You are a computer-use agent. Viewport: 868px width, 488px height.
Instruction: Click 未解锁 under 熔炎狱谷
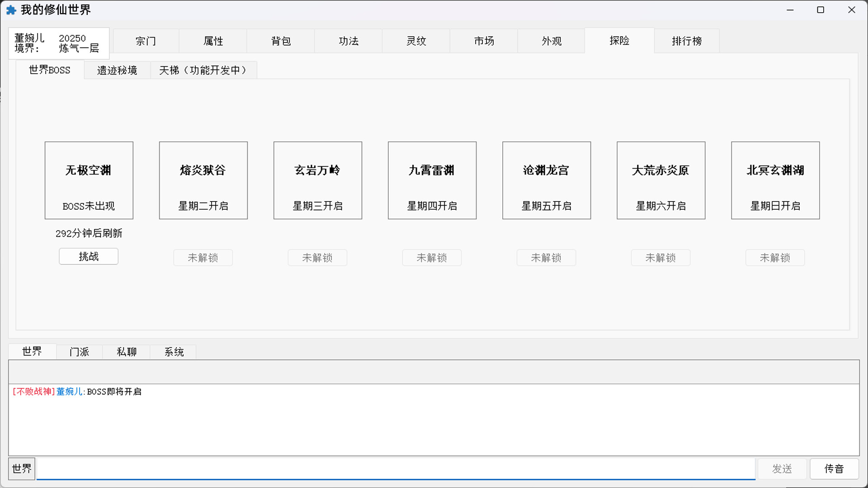pyautogui.click(x=203, y=258)
